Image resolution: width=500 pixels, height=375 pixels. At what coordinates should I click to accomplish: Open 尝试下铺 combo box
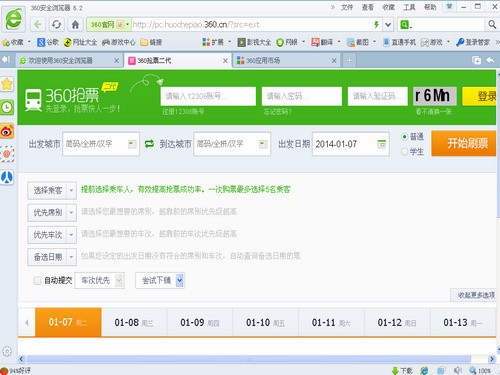point(160,280)
